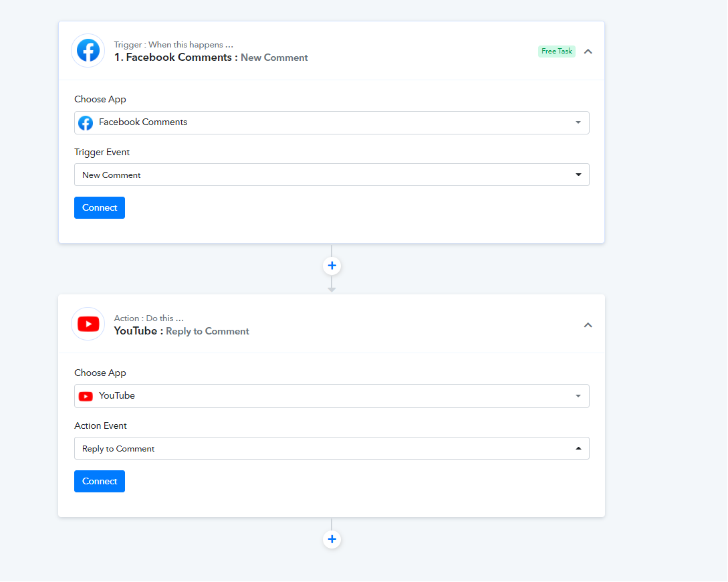
Task: Add a step between trigger and action
Action: [332, 266]
